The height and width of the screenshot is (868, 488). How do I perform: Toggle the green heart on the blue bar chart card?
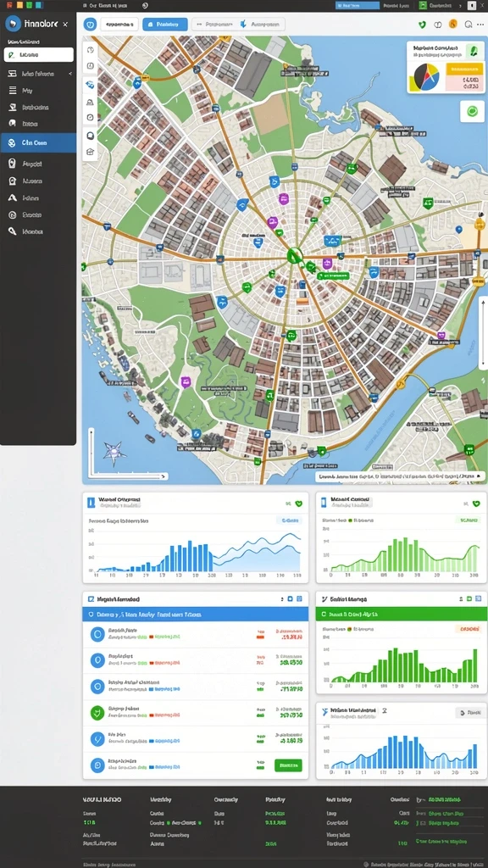[x=299, y=504]
